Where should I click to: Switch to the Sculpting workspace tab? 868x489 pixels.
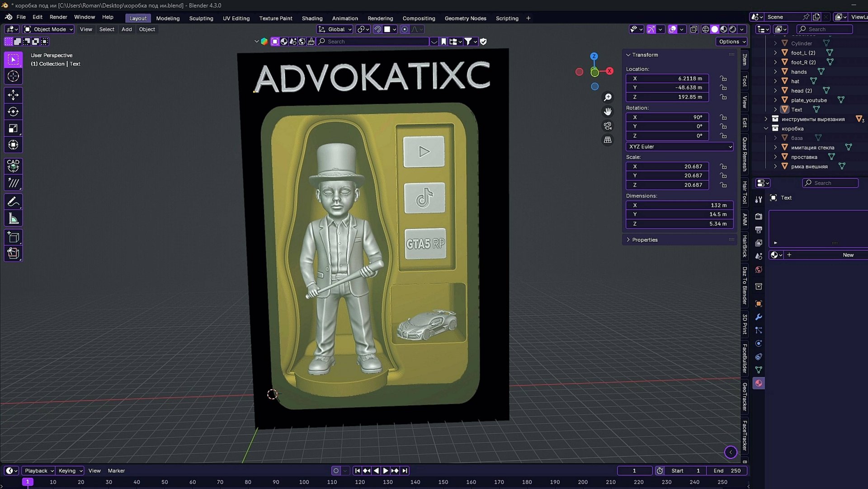point(201,19)
